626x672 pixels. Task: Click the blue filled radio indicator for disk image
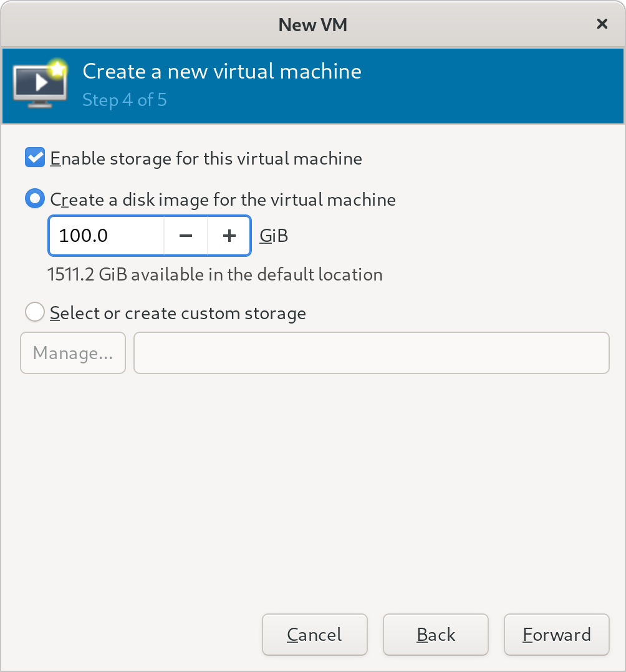[34, 199]
